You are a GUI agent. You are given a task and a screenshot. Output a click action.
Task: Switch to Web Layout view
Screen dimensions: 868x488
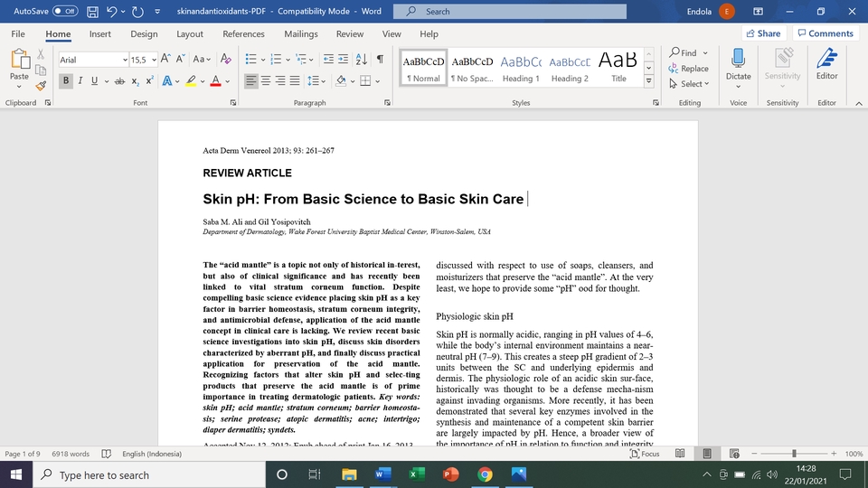coord(734,453)
